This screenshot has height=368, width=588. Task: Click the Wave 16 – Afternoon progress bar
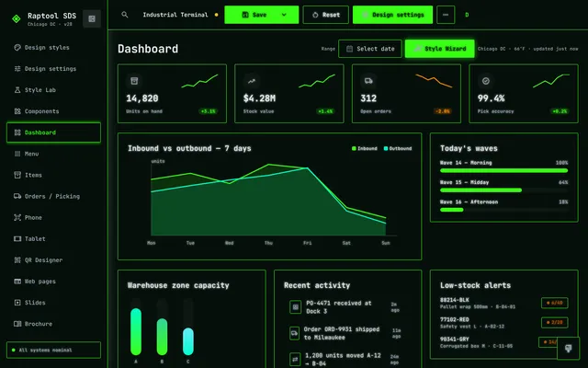[503, 210]
